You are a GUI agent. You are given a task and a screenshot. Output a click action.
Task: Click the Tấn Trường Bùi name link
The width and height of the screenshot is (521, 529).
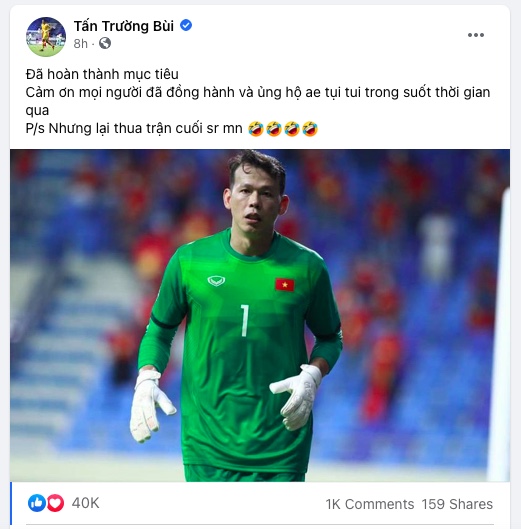point(124,26)
